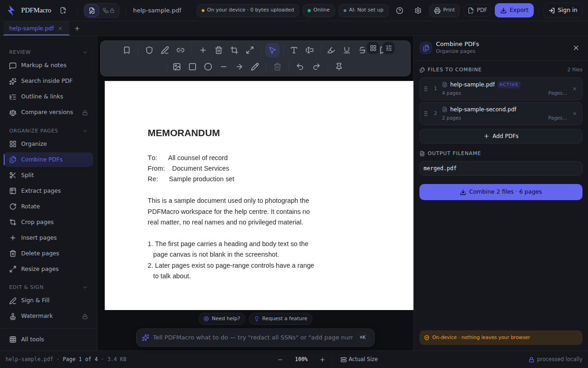Open the AI: Not set up status pill

[363, 10]
